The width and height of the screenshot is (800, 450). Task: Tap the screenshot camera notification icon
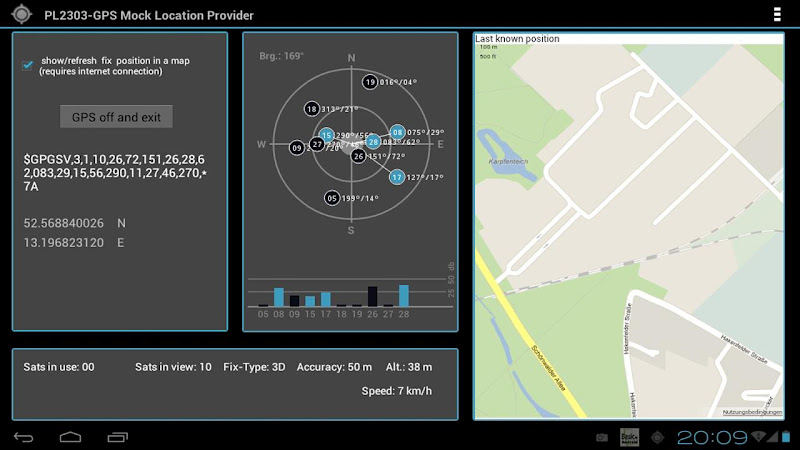pyautogui.click(x=602, y=437)
